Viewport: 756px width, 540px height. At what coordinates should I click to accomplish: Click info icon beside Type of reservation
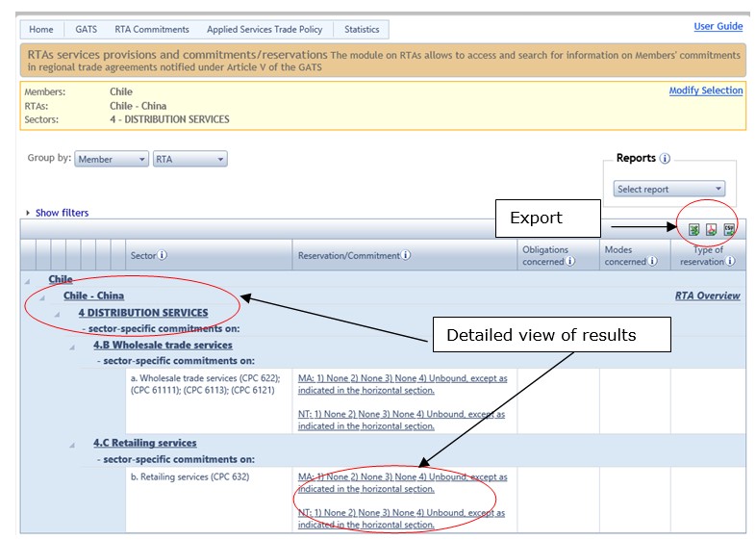coord(730,261)
